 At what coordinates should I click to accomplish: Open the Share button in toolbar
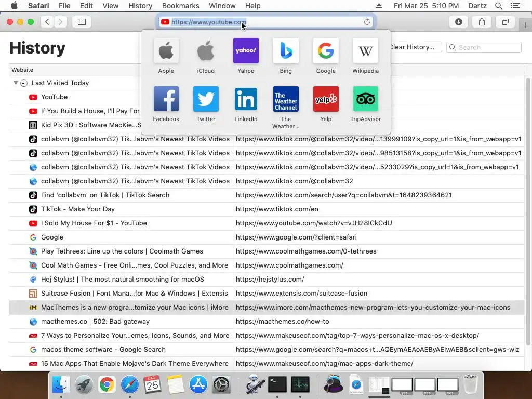click(482, 22)
